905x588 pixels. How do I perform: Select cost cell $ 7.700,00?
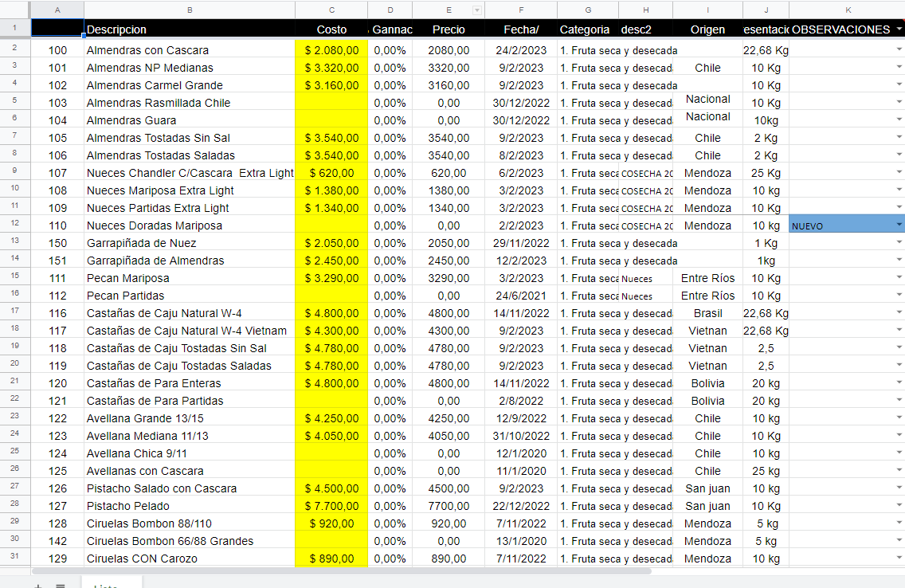331,505
